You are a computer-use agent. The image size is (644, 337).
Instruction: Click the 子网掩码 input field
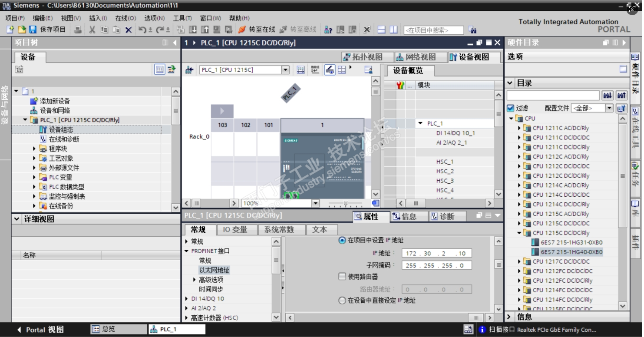tap(437, 266)
